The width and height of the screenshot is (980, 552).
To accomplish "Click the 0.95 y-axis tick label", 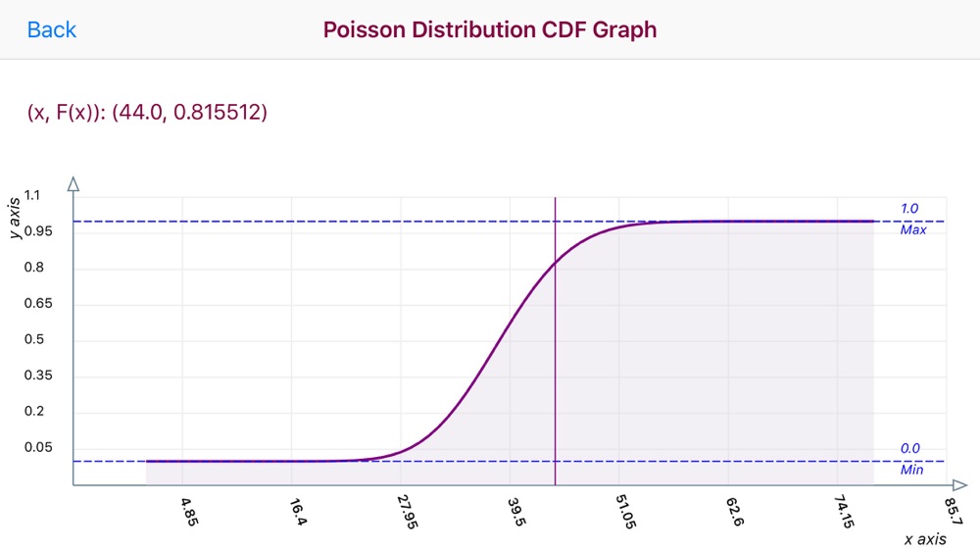I will pyautogui.click(x=38, y=231).
